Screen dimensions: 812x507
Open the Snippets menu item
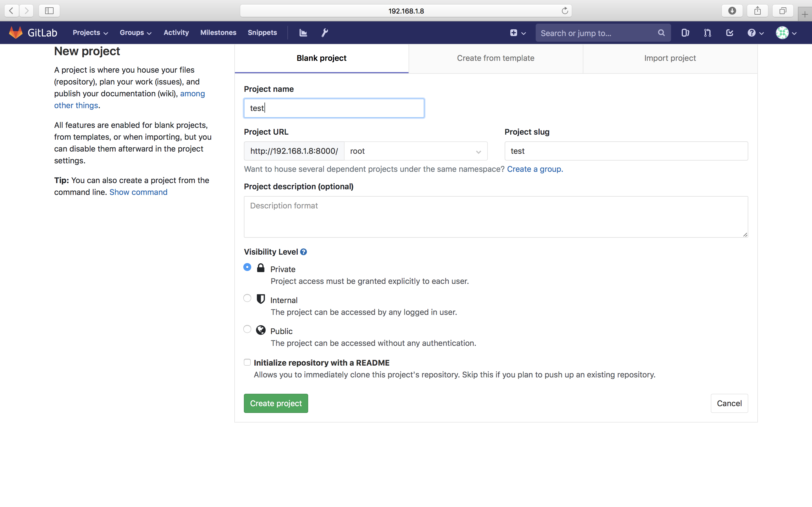tap(262, 32)
